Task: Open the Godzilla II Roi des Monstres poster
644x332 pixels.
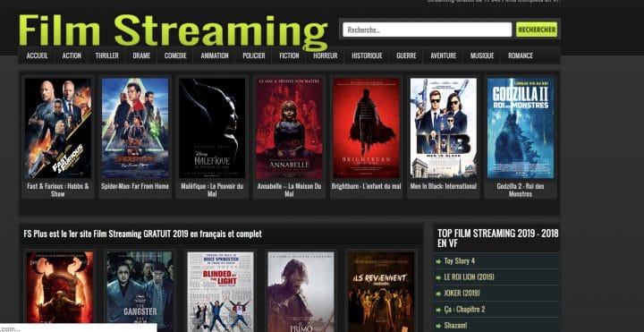Action: [521, 128]
